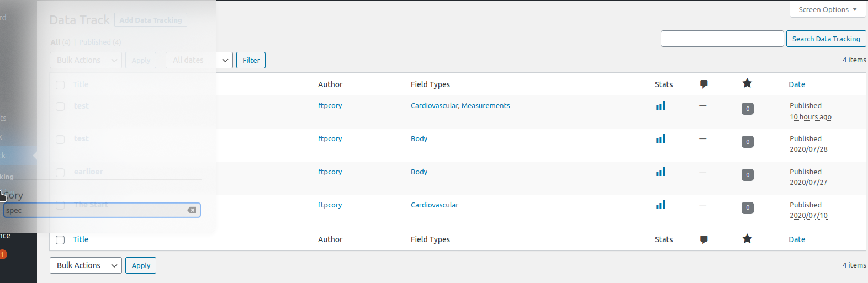Click the star icon in the table footer
The image size is (868, 283).
pyautogui.click(x=747, y=239)
